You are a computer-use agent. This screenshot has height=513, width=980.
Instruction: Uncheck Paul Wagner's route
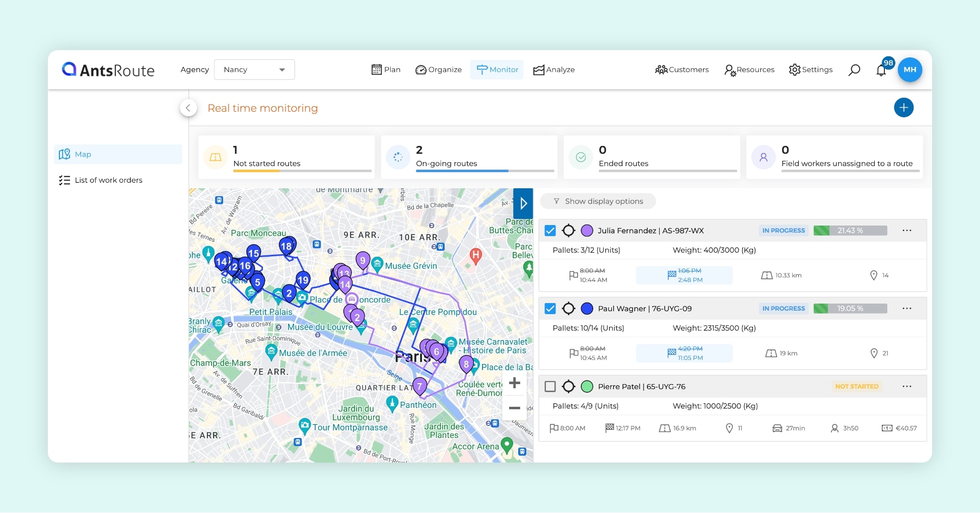coord(550,308)
